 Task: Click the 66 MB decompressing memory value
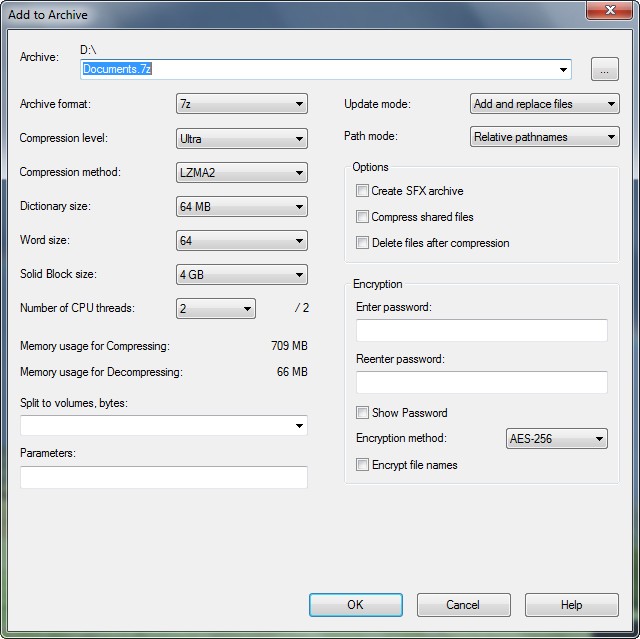(x=292, y=372)
